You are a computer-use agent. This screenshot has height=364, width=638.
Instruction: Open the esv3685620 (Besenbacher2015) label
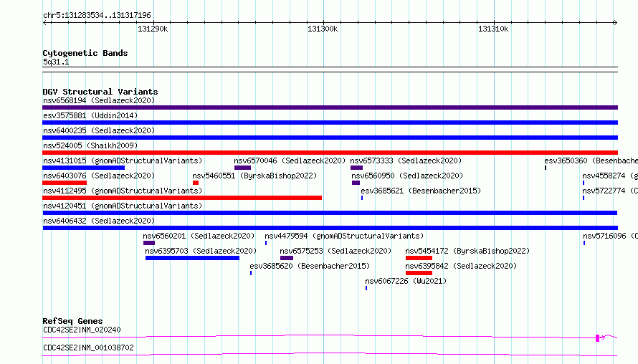[310, 266]
